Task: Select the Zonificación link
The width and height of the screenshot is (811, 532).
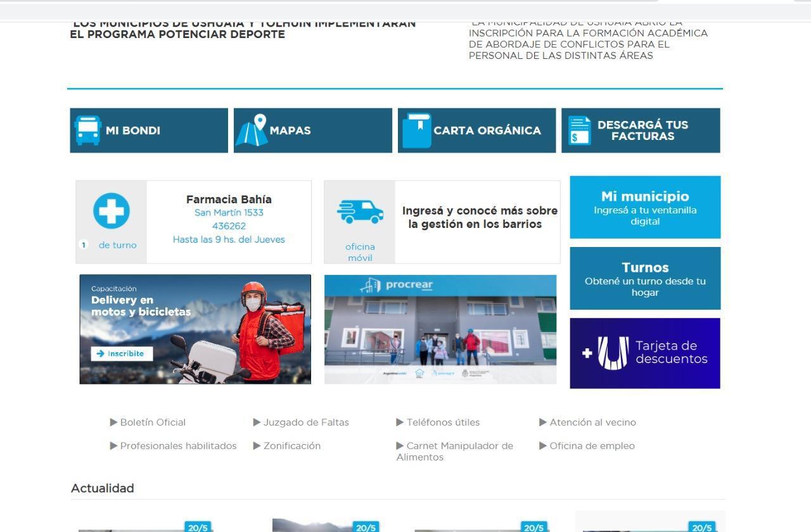Action: [x=291, y=446]
